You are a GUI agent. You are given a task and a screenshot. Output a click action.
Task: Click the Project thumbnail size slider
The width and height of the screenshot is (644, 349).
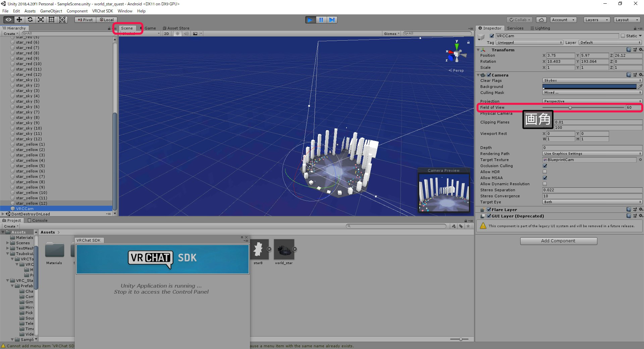pyautogui.click(x=459, y=339)
